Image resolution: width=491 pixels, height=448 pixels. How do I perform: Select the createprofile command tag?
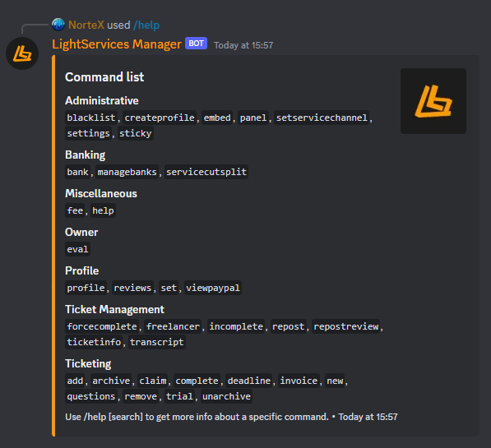pos(160,118)
